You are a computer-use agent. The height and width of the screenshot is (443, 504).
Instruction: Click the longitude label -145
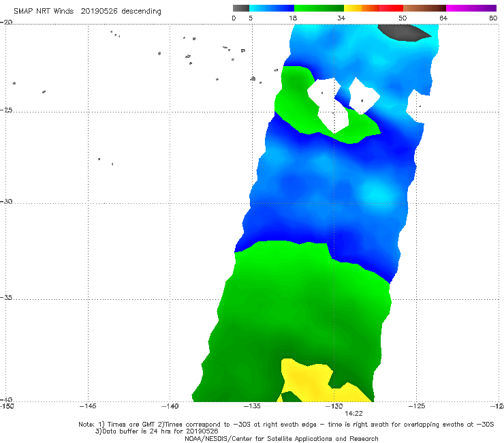coord(88,406)
